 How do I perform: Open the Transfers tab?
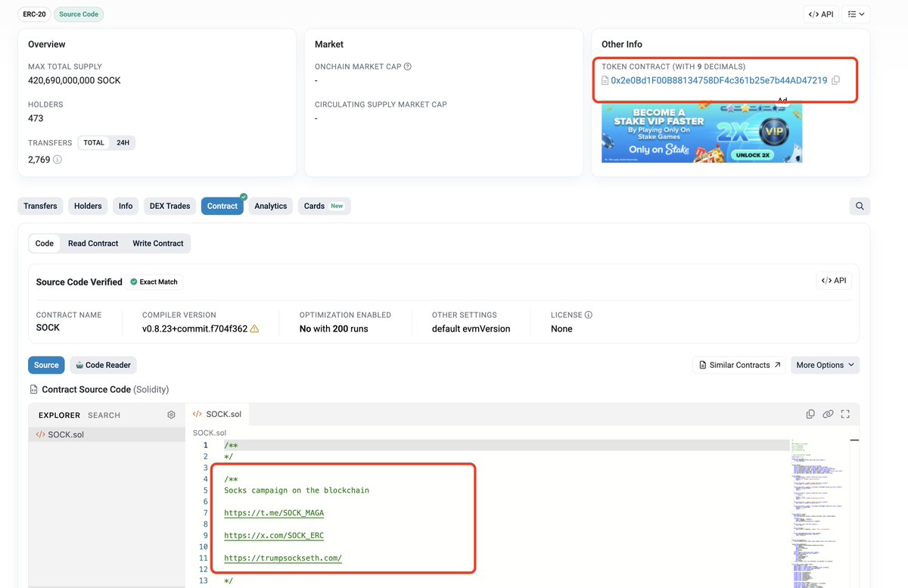point(40,206)
